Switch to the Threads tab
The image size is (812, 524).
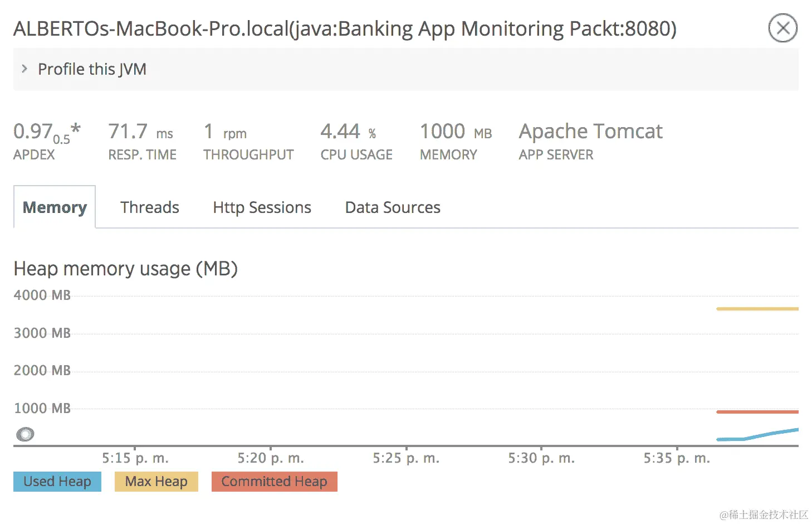[x=149, y=207]
